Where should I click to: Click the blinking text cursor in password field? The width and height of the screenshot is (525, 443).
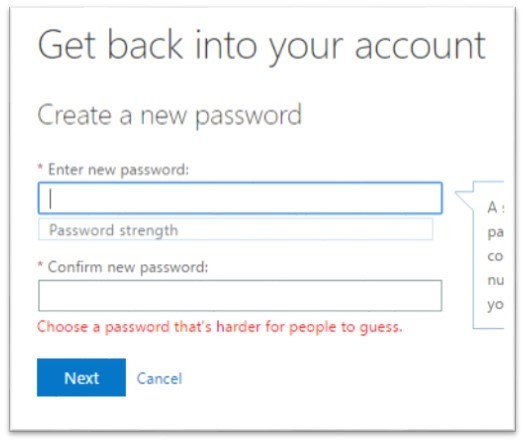[x=51, y=199]
